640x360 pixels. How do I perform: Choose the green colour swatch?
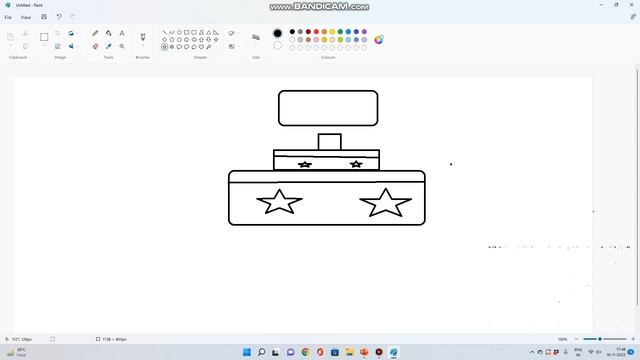[340, 31]
